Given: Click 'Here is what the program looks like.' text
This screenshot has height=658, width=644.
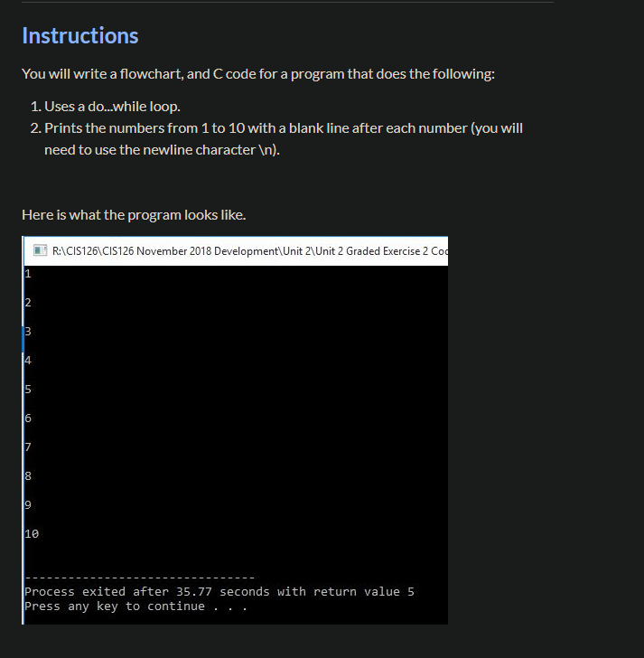Looking at the screenshot, I should 134,215.
